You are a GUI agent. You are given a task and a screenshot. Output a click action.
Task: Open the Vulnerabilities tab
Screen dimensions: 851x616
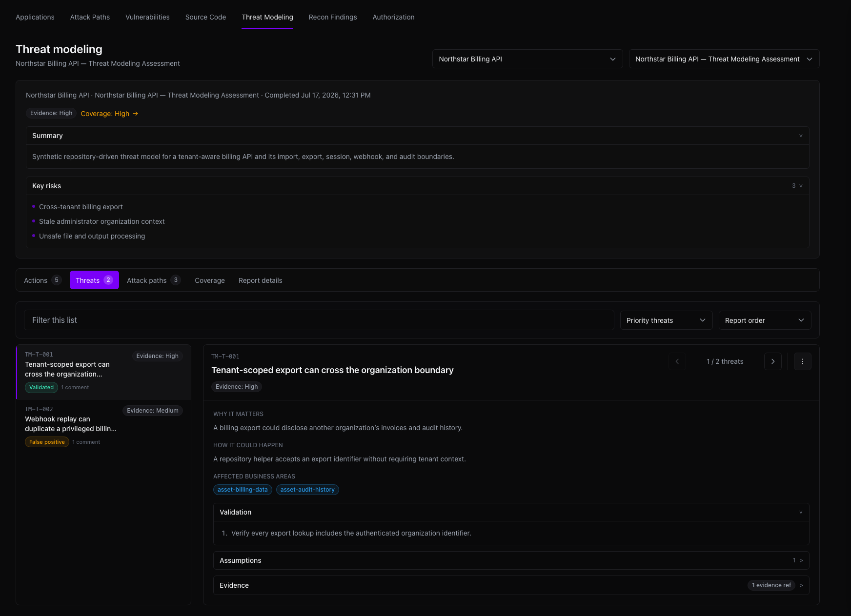coord(147,17)
